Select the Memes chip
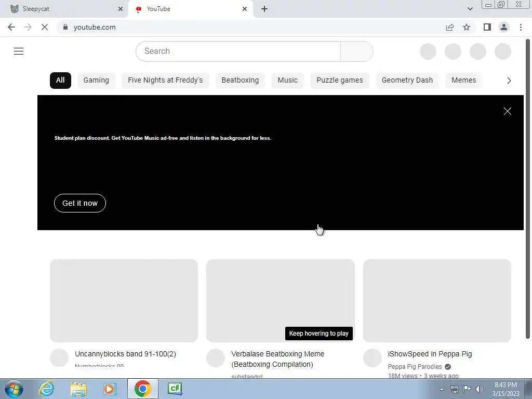This screenshot has width=532, height=399. [463, 81]
